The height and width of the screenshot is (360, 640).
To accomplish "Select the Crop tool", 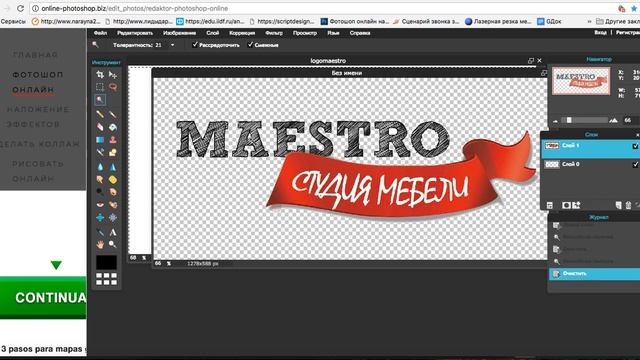I will click(x=100, y=75).
